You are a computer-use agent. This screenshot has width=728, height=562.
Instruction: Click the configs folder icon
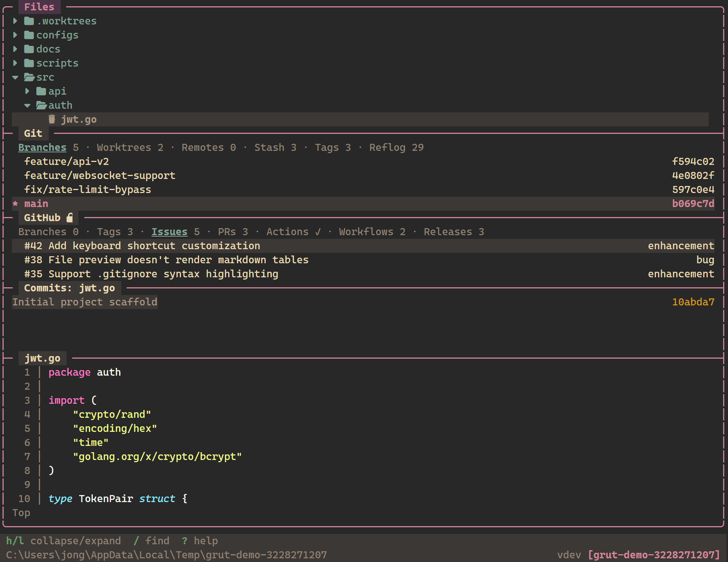29,35
